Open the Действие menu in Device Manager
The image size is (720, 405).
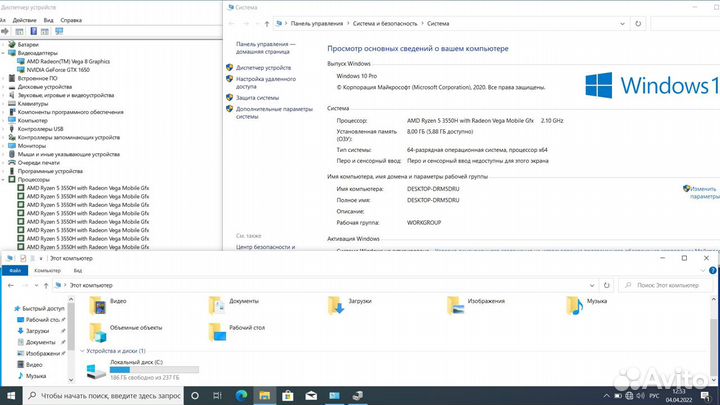tap(24, 20)
